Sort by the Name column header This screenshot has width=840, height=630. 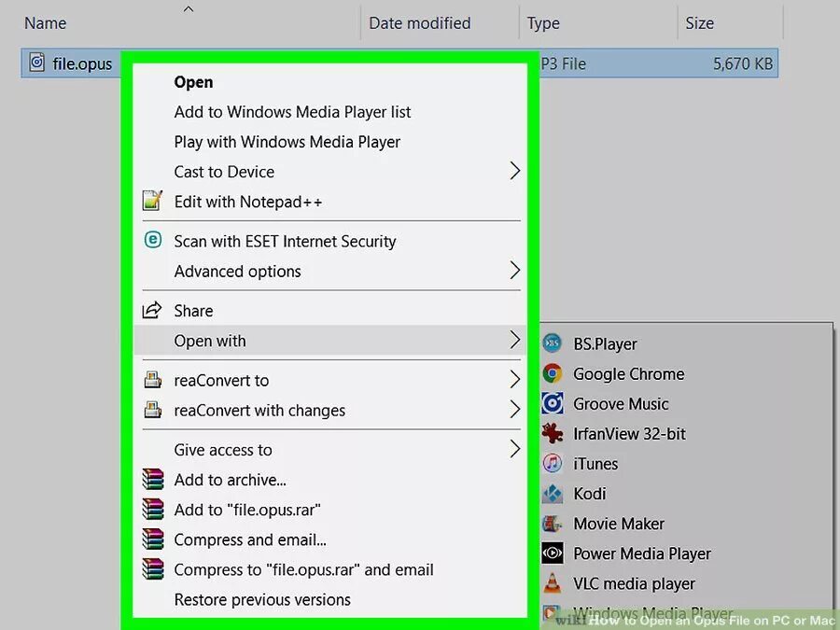click(x=46, y=23)
